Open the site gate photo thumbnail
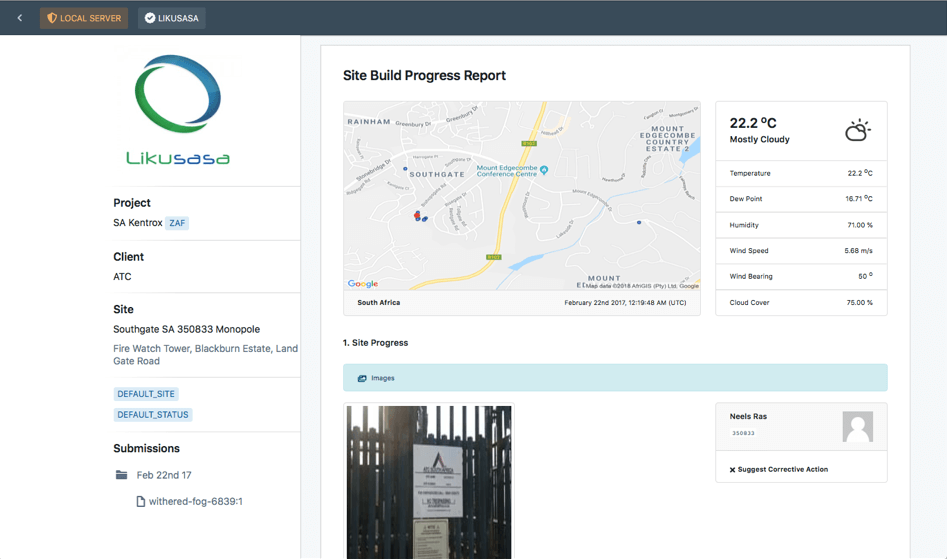 pyautogui.click(x=428, y=482)
